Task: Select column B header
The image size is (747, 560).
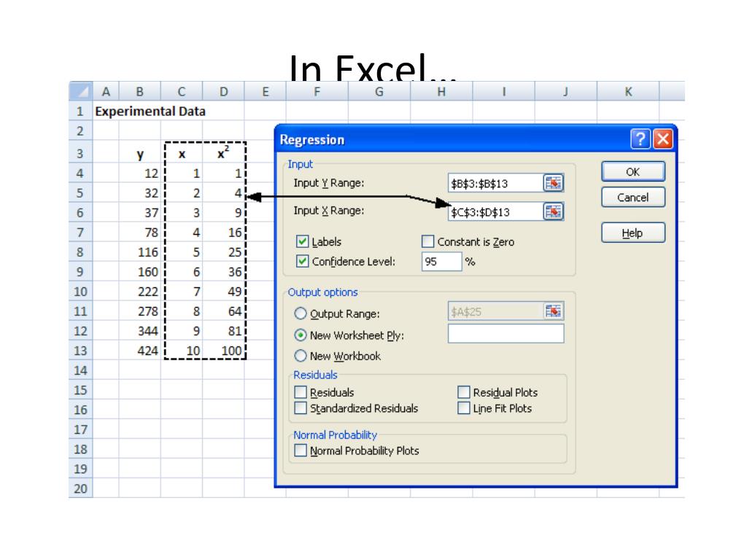Action: point(139,91)
